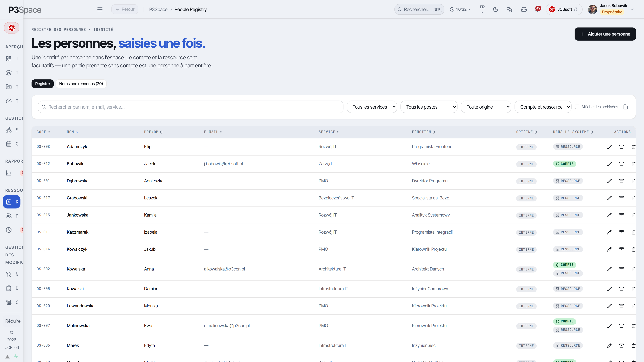Focus the Rechercher par nom search field
Viewport: 644px width, 362px height.
[x=191, y=107]
